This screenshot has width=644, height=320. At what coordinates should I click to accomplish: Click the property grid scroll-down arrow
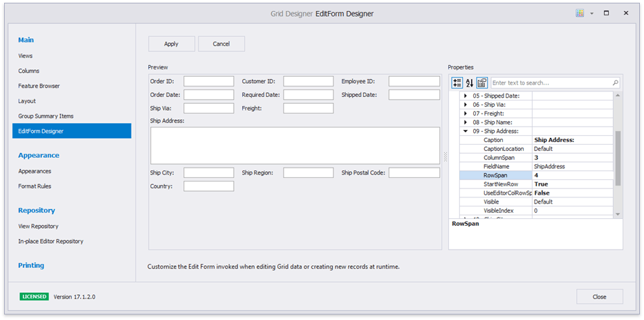click(618, 214)
